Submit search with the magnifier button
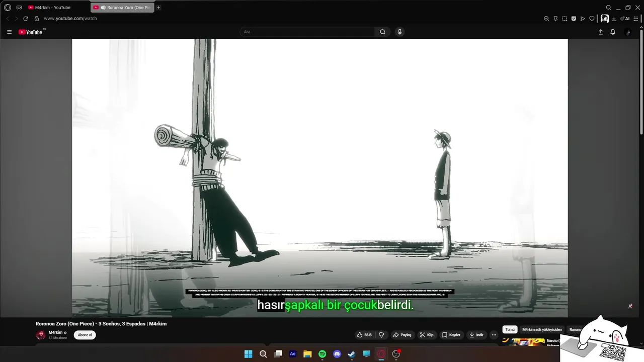Viewport: 644px width, 362px height. [x=382, y=32]
